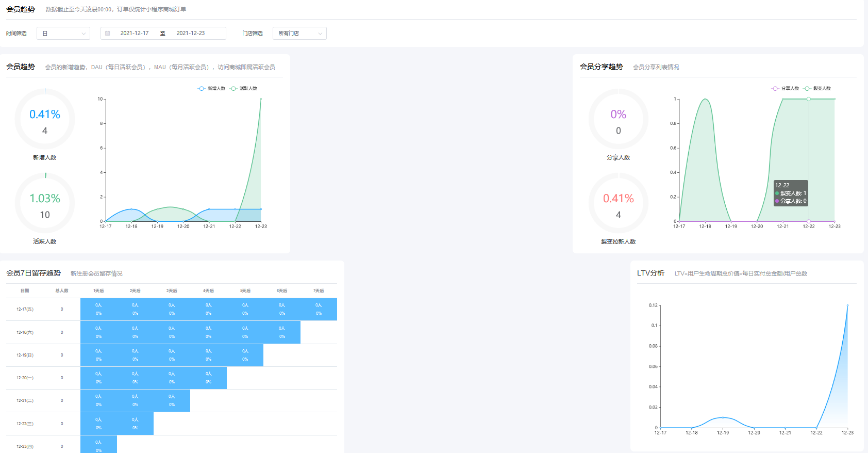
Task: Click the chevron arrow in 所有门店 selector
Action: pyautogui.click(x=320, y=34)
